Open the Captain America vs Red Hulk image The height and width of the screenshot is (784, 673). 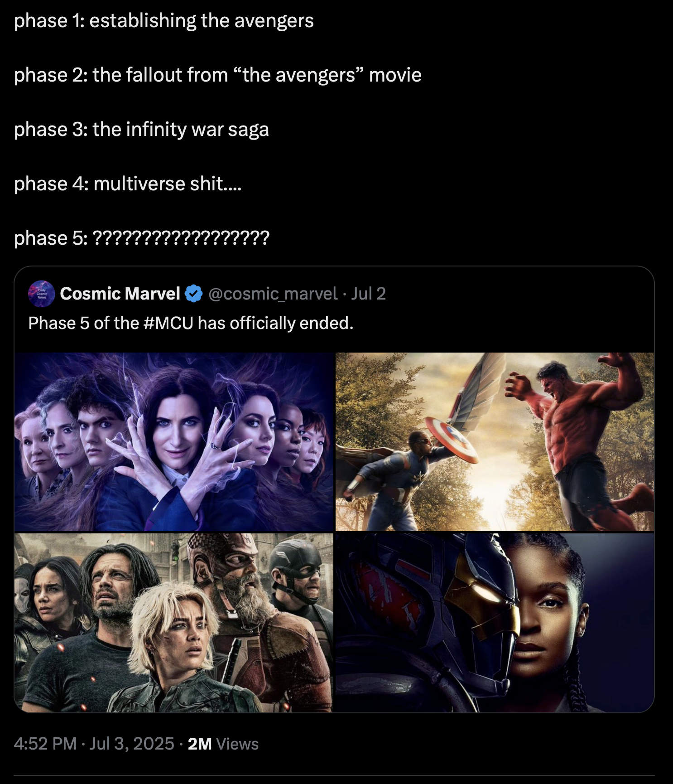(495, 442)
